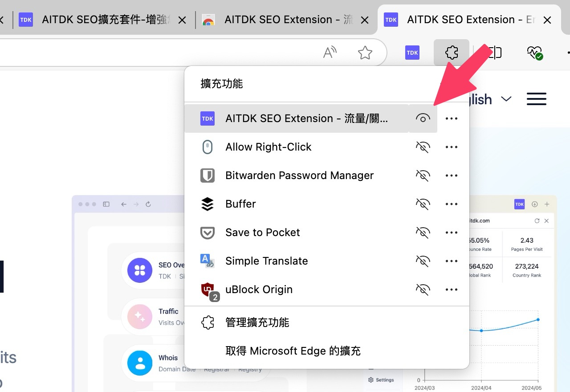Open 管理擴充功能 manage extensions

[x=327, y=323]
